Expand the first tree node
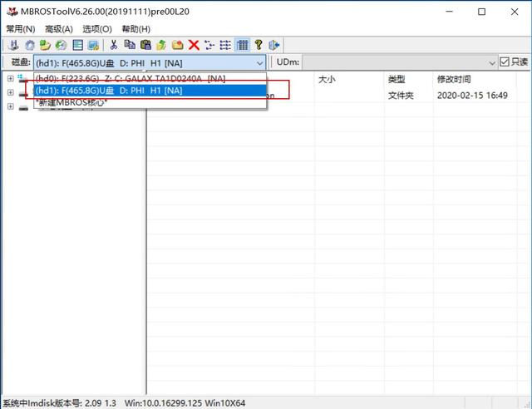Viewport: 532px width, 409px height. 11,79
